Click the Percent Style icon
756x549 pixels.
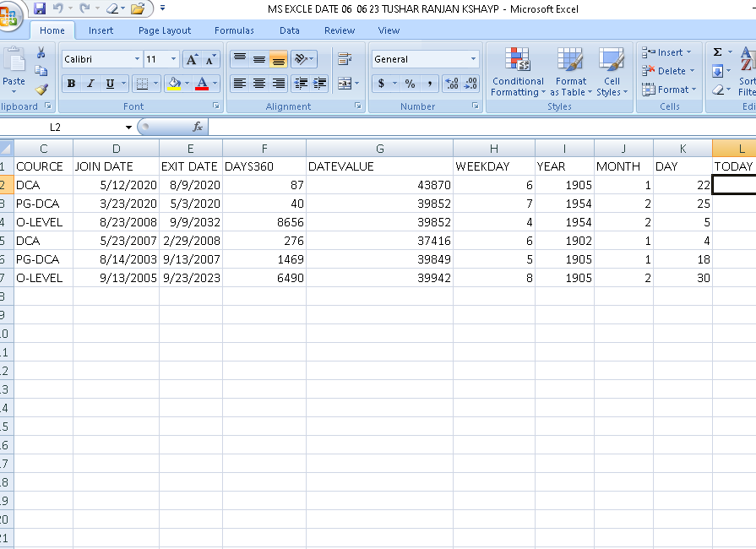(410, 84)
